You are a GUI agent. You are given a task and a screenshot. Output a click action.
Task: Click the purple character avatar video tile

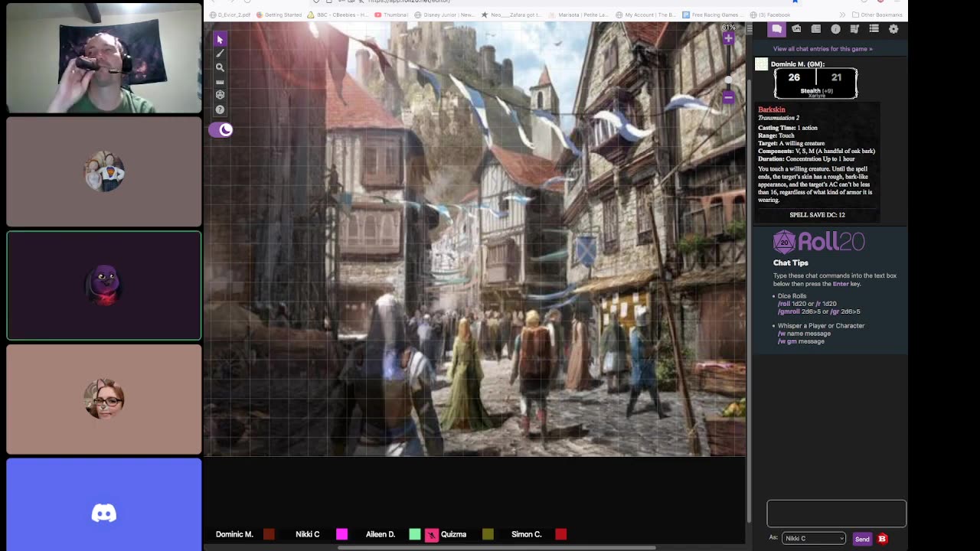tap(104, 285)
